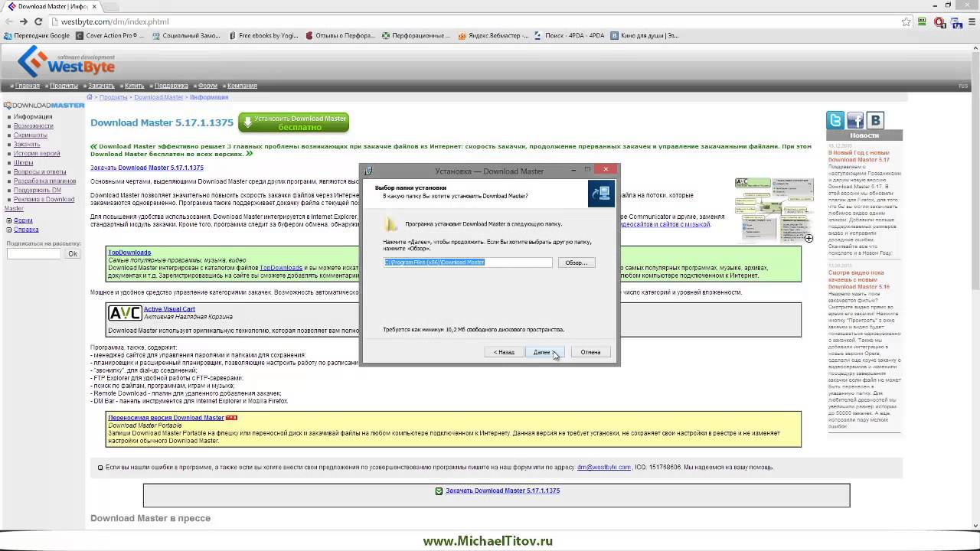980x551 pixels.
Task: Open a new browser tab
Action: click(113, 6)
